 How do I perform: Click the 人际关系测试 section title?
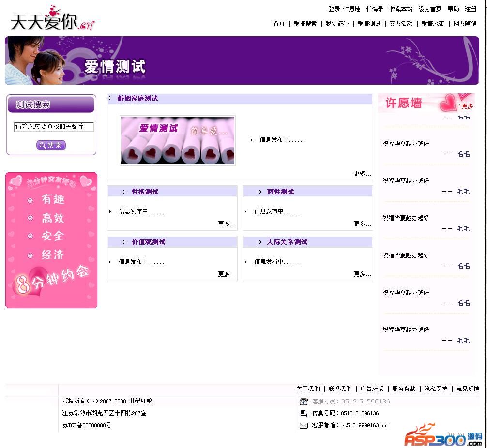[287, 242]
